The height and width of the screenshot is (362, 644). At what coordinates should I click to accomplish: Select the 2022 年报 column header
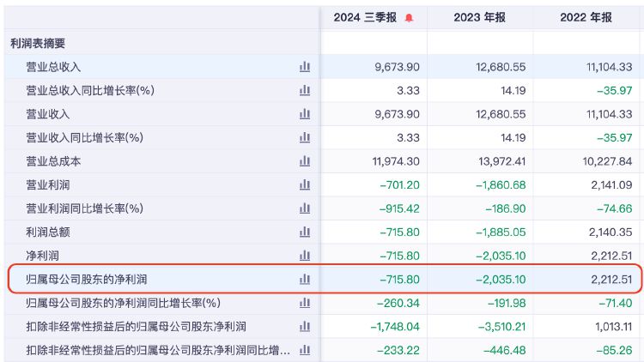[x=586, y=17]
